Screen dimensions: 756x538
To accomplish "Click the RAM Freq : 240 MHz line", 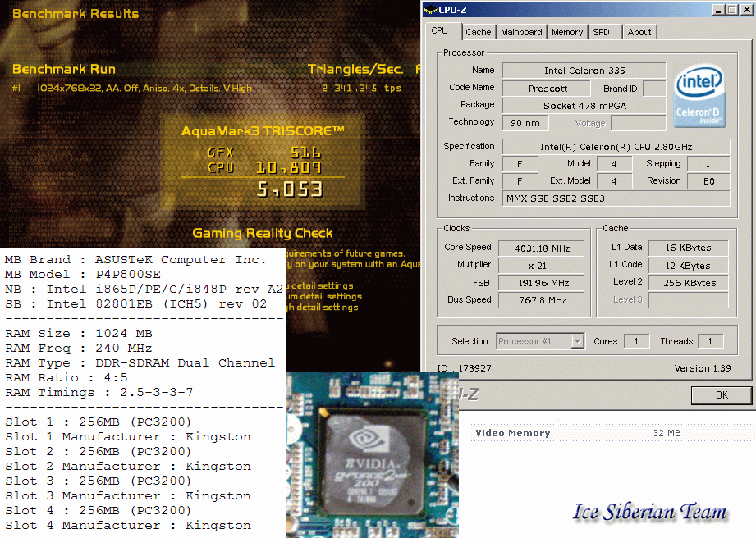I will (79, 349).
